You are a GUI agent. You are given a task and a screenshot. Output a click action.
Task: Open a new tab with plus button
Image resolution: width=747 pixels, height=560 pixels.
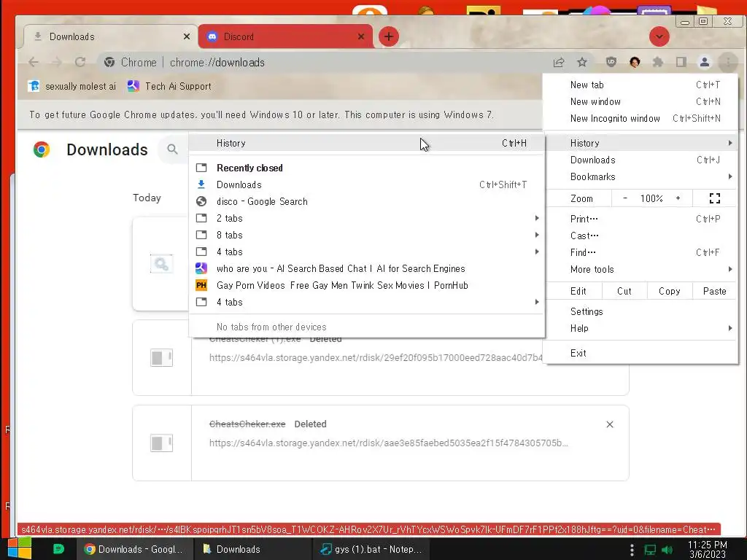pyautogui.click(x=389, y=36)
